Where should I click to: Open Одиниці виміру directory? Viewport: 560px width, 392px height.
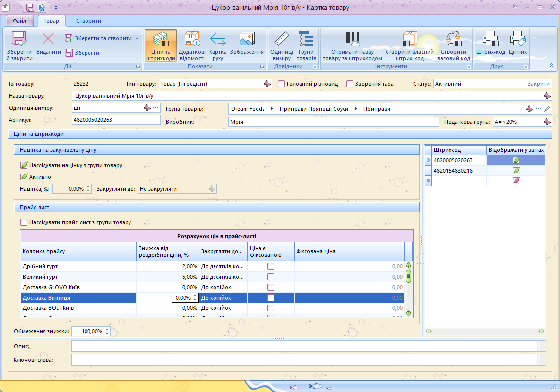pyautogui.click(x=281, y=46)
